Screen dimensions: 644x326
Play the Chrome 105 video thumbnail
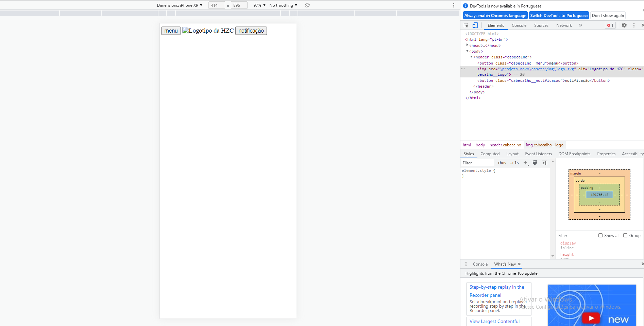coord(591,318)
